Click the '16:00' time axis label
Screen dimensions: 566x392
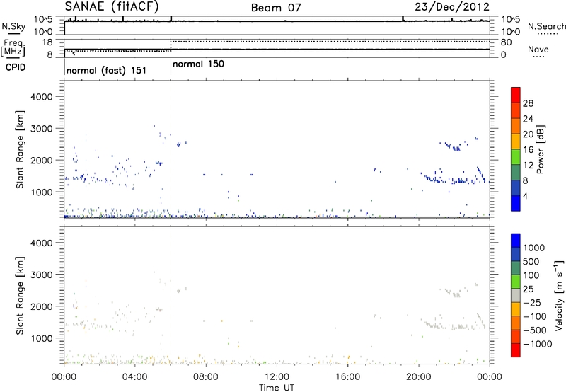pos(347,377)
